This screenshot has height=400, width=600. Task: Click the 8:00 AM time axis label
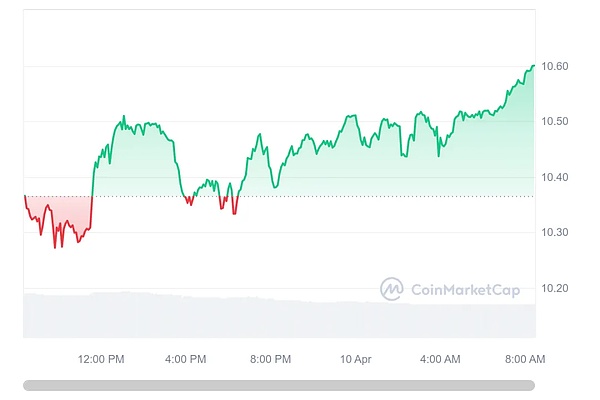(524, 359)
